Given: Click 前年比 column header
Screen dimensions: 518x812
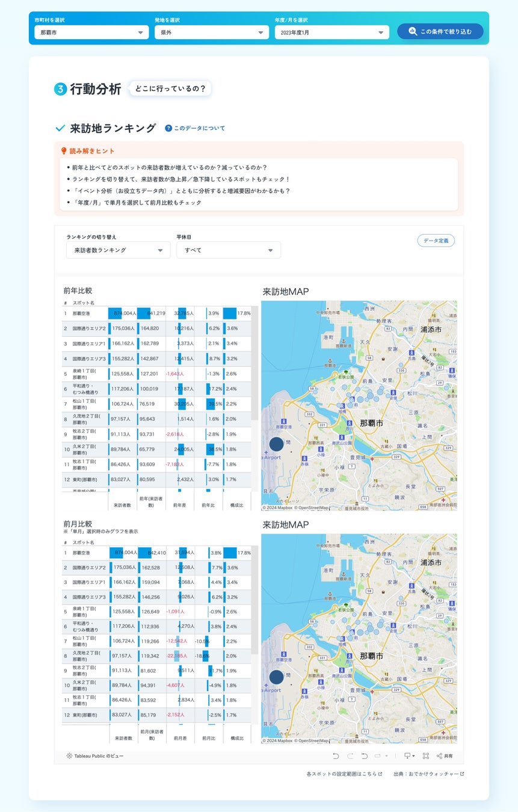Looking at the screenshot, I should 209,505.
